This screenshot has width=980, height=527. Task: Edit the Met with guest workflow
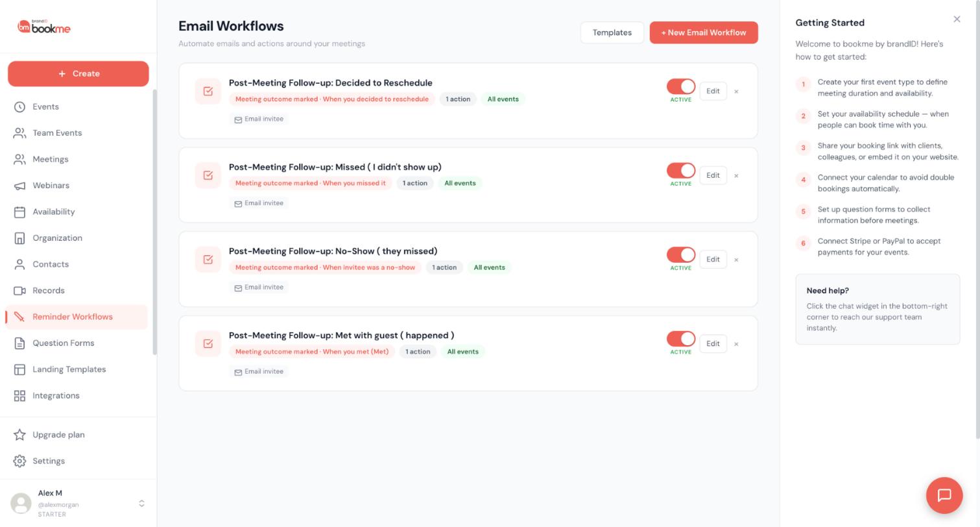(x=713, y=343)
